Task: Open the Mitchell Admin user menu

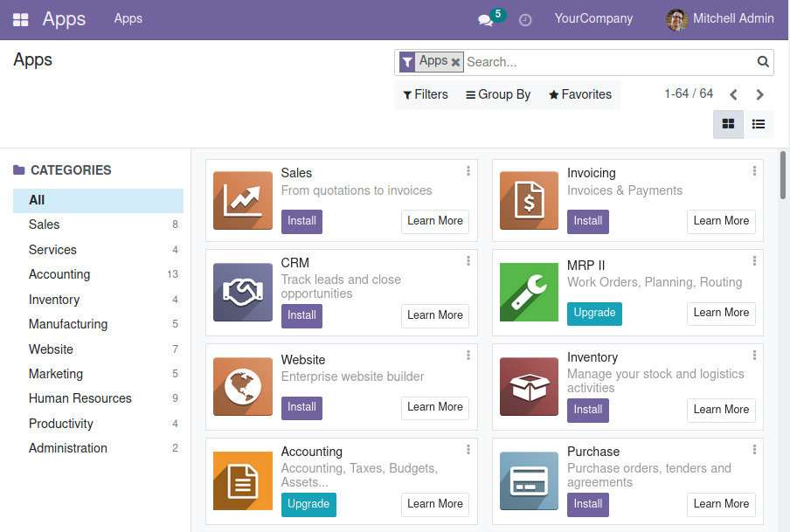Action: 718,18
